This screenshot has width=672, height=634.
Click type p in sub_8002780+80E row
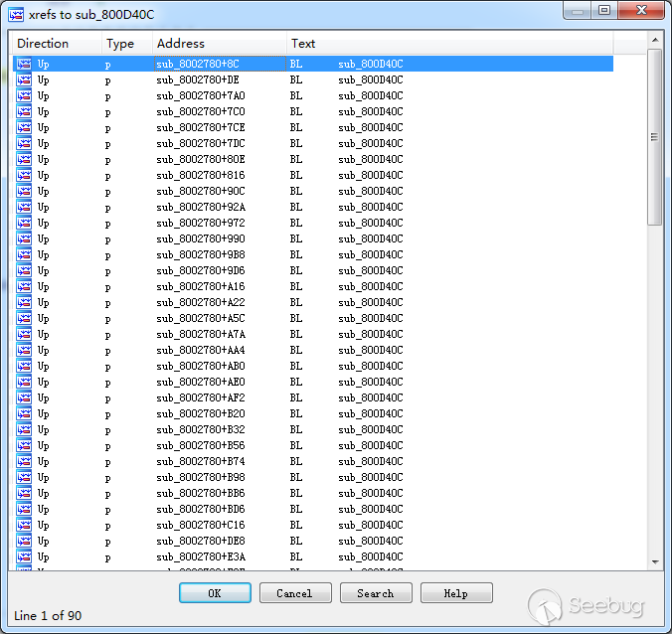[x=107, y=161]
